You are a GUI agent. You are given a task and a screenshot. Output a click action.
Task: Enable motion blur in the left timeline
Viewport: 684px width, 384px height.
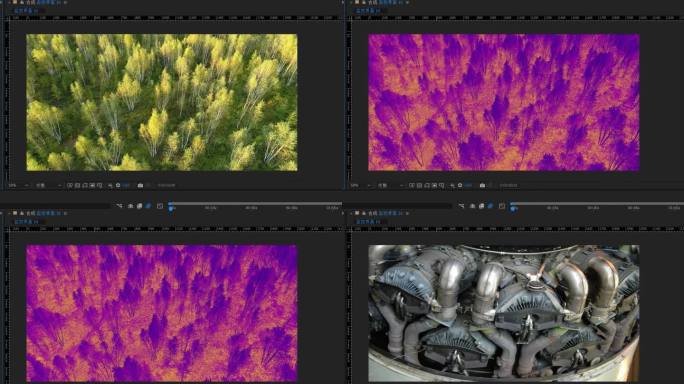point(148,206)
